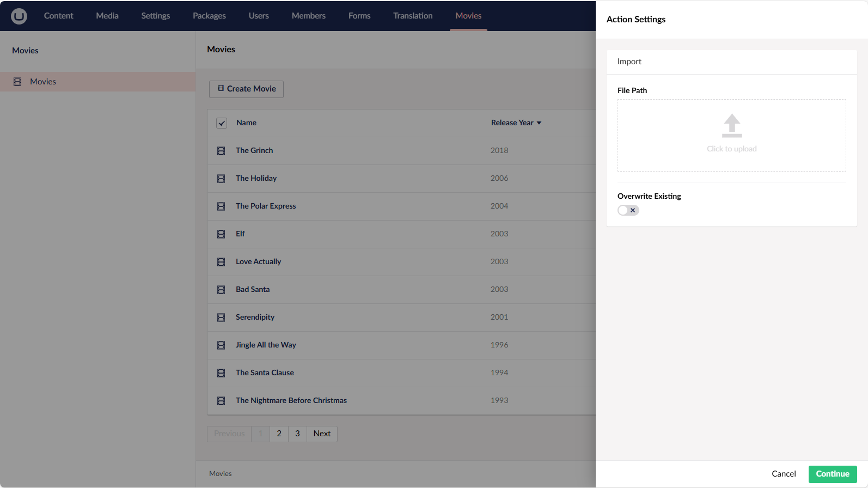Open the Translation section

(x=413, y=16)
